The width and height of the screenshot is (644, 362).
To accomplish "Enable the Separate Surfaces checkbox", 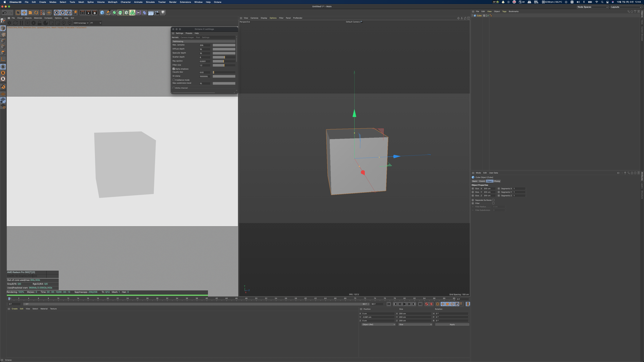I will click(x=493, y=200).
